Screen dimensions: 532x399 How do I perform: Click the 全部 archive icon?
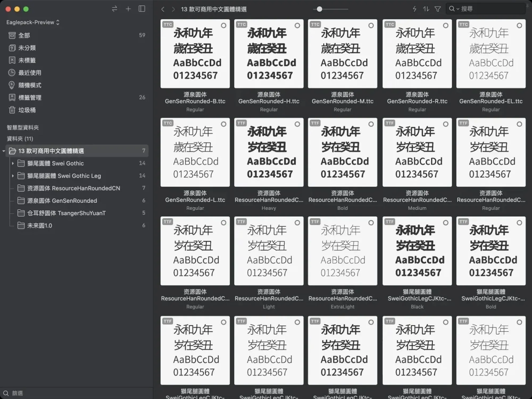[12, 35]
